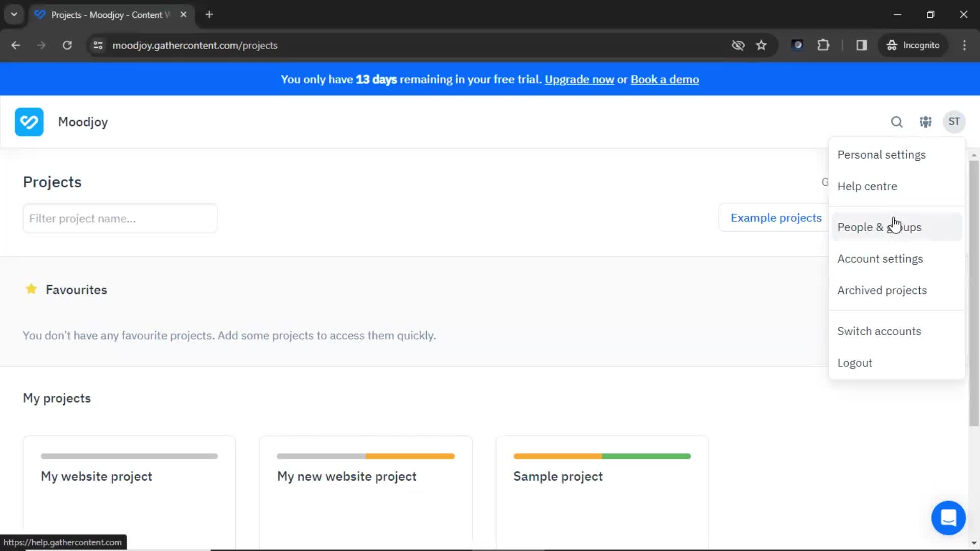
Task: Select Archived projects option
Action: [x=881, y=289]
